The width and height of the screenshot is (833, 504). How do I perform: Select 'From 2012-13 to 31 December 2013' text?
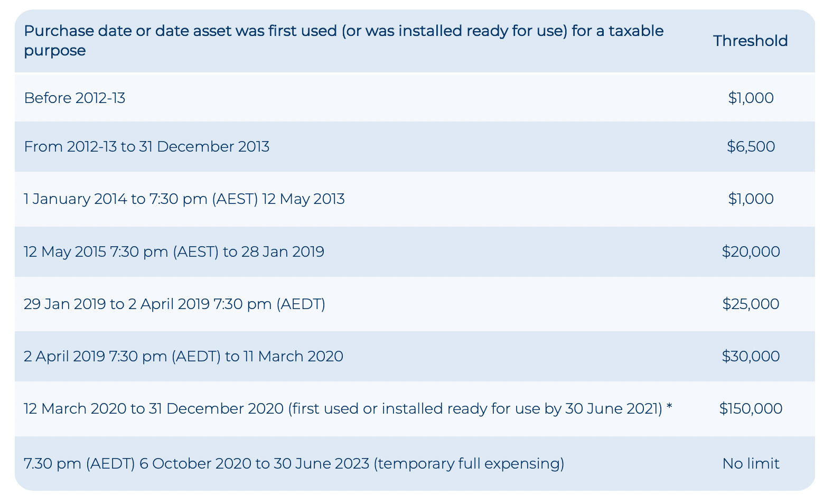146,146
